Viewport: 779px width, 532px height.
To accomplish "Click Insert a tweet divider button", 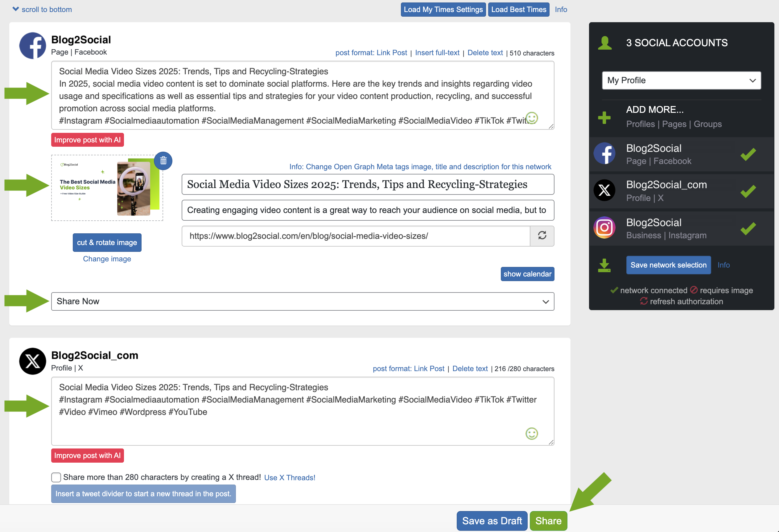I will (143, 493).
